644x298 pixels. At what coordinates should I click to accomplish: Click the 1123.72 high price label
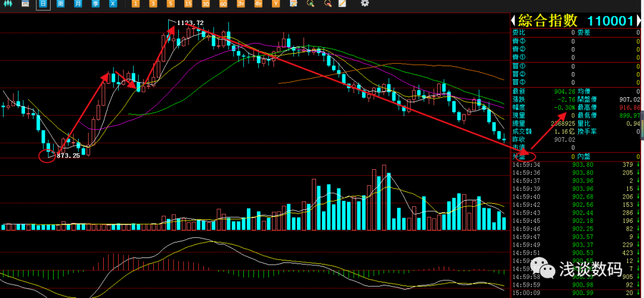click(190, 23)
